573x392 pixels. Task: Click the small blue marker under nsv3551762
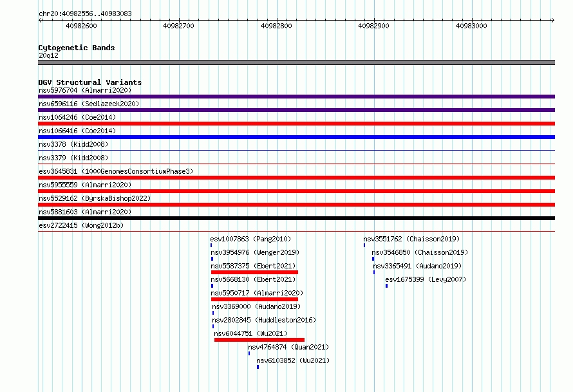pyautogui.click(x=364, y=245)
